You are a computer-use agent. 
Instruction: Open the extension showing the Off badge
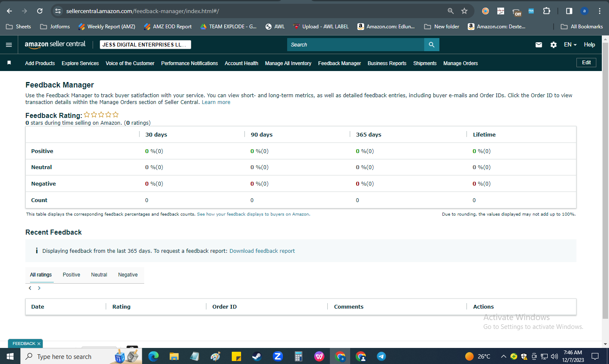click(x=516, y=11)
